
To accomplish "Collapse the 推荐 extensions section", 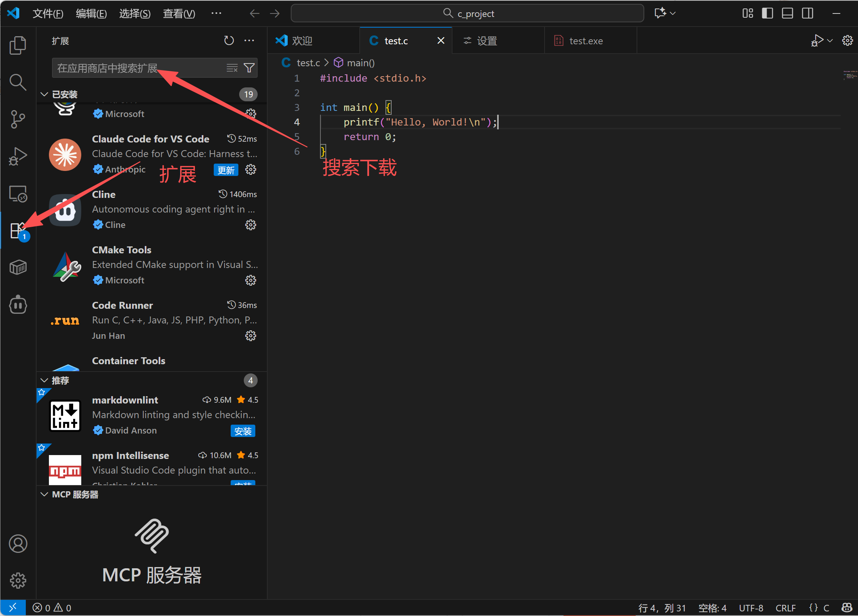I will [x=44, y=380].
